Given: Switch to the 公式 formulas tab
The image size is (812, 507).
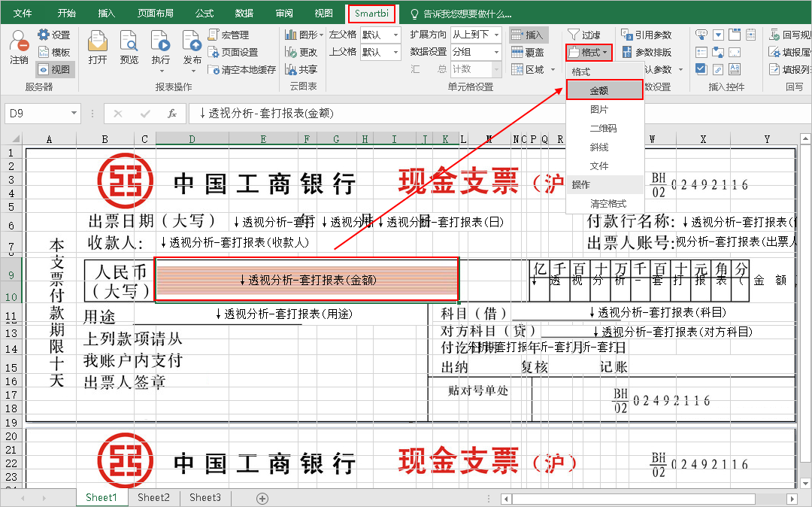Looking at the screenshot, I should 205,14.
